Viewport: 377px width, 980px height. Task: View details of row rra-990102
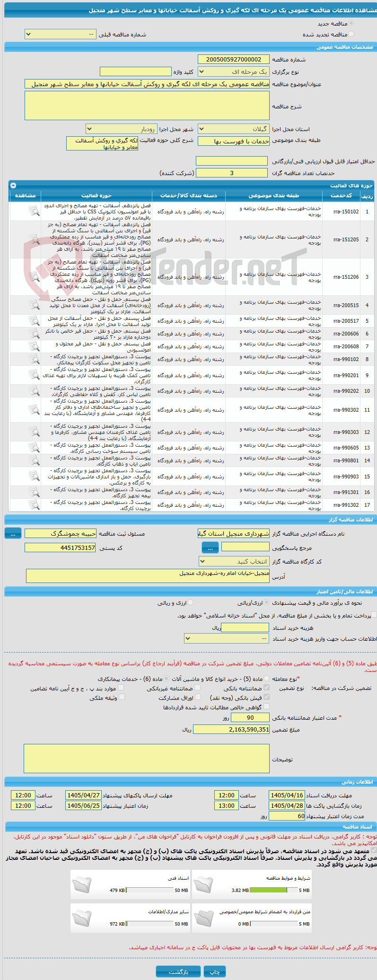coord(34,359)
